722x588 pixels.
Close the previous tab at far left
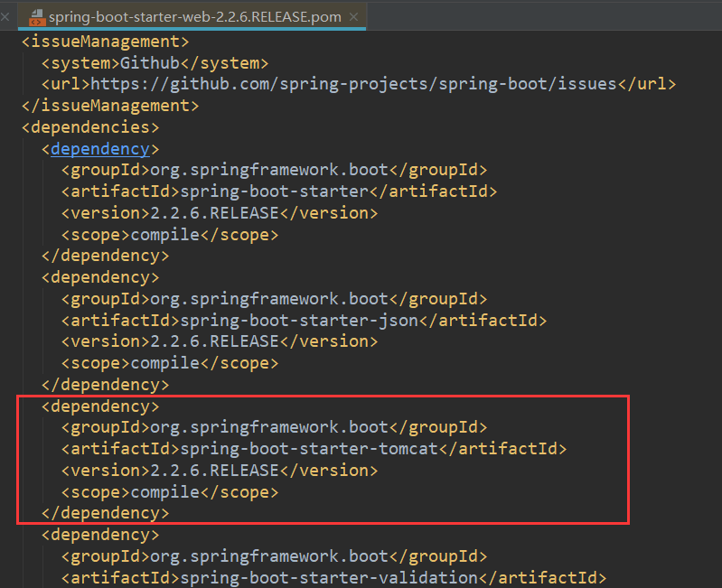[x=5, y=17]
